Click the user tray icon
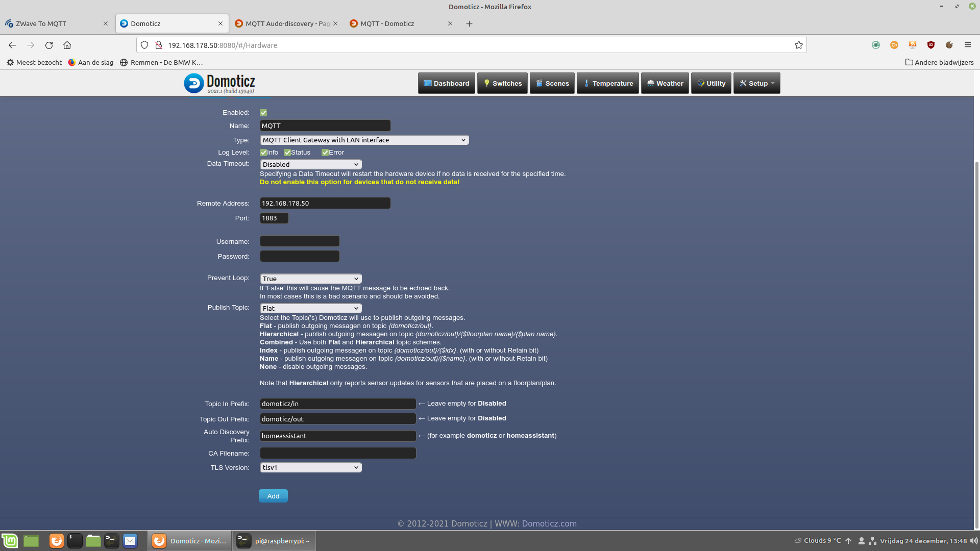Image resolution: width=980 pixels, height=551 pixels. tap(861, 541)
